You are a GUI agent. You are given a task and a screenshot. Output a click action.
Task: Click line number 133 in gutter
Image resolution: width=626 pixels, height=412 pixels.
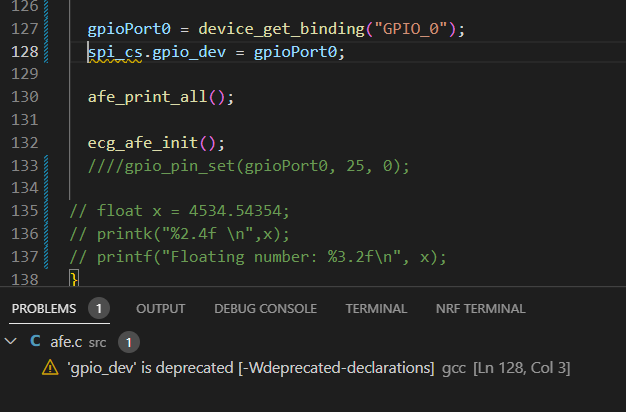pyautogui.click(x=25, y=165)
